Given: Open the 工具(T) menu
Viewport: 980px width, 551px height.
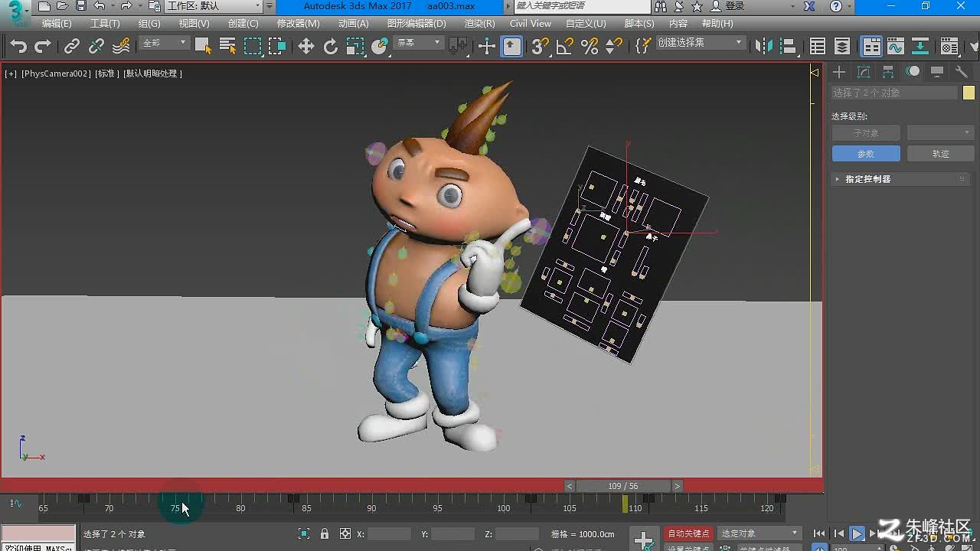Looking at the screenshot, I should click(x=105, y=24).
